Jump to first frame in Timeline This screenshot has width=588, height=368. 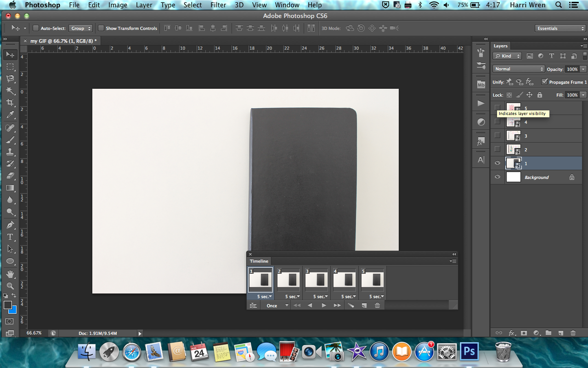pos(297,305)
